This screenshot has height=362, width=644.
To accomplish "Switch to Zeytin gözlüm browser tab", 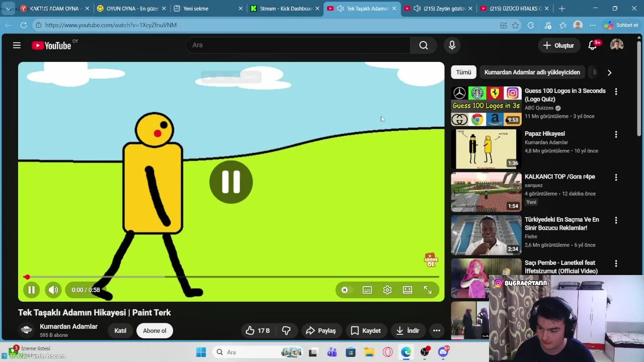I will coord(438,9).
